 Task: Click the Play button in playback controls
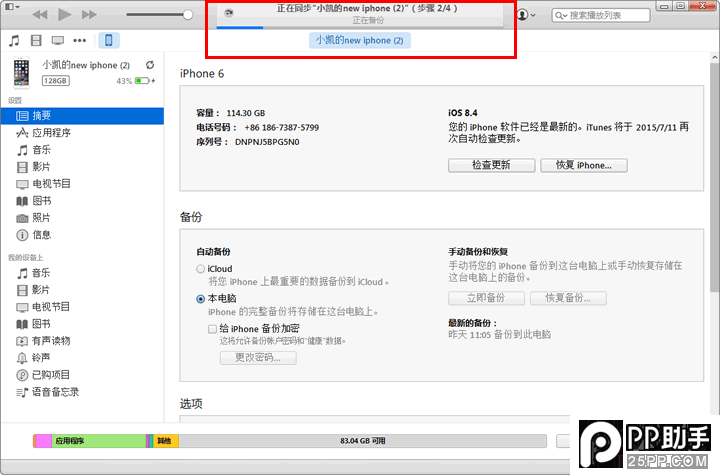pyautogui.click(x=65, y=15)
